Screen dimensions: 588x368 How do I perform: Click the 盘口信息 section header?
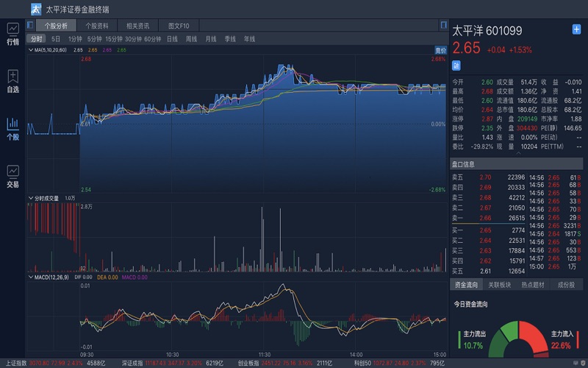pos(517,164)
